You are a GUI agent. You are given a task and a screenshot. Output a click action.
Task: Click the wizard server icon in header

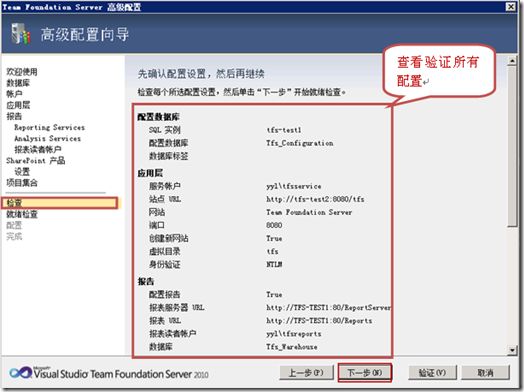tap(21, 34)
